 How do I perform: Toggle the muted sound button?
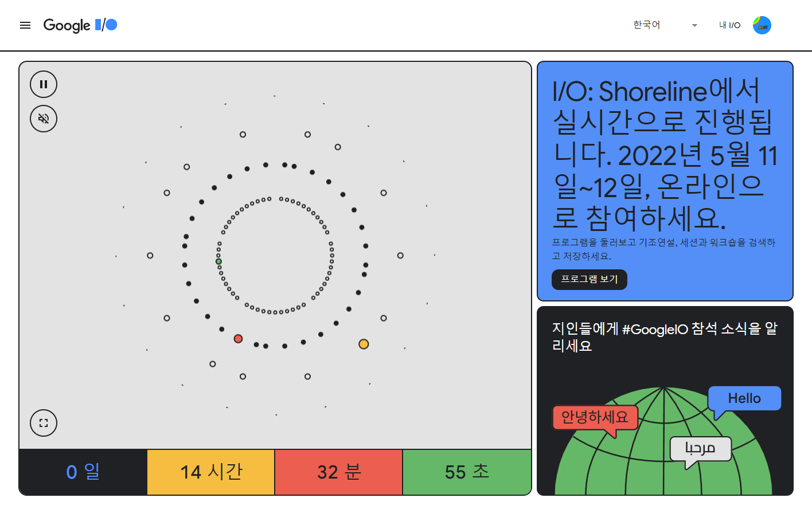click(44, 119)
